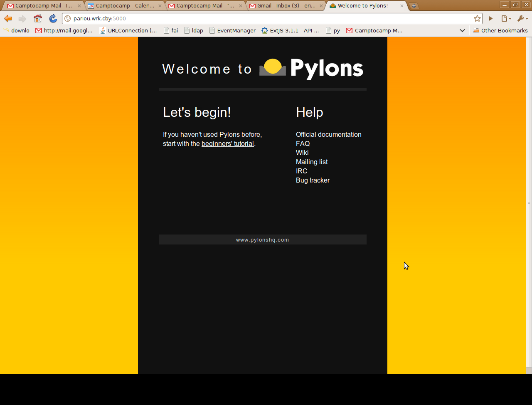Screen dimensions: 532x405
Task: Visit the www.pylonshq.com footer link
Action: 262,240
